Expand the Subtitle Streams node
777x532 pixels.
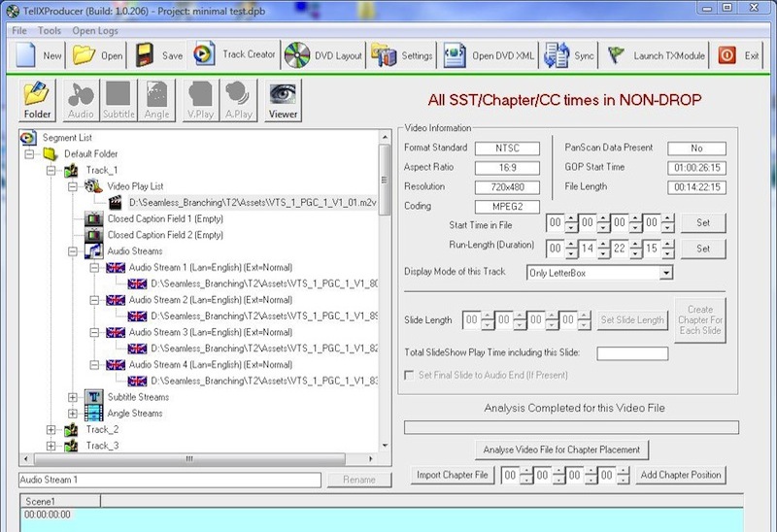73,396
